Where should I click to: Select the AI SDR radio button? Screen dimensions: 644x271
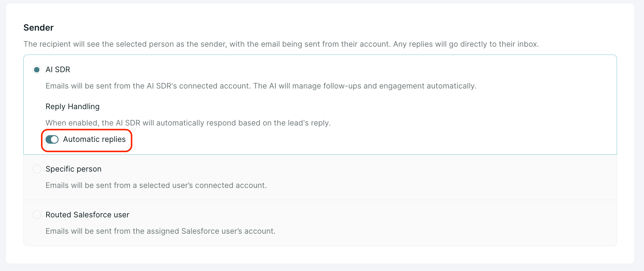[x=37, y=70]
